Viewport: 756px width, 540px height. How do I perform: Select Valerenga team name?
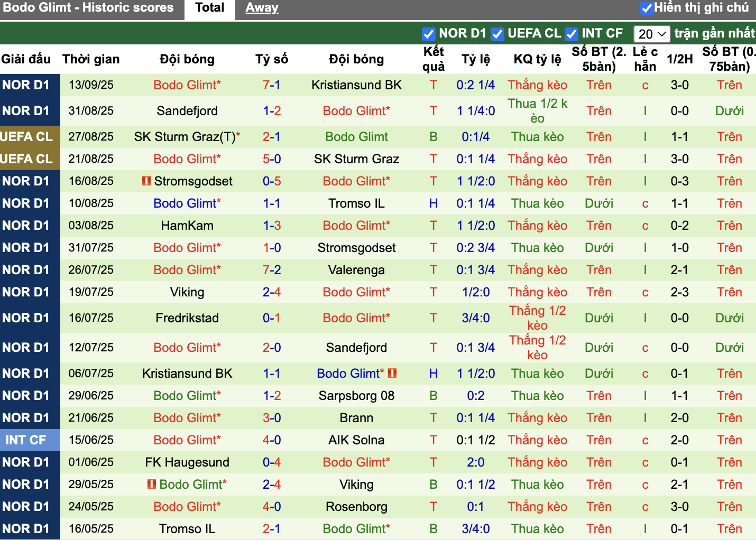tap(356, 270)
